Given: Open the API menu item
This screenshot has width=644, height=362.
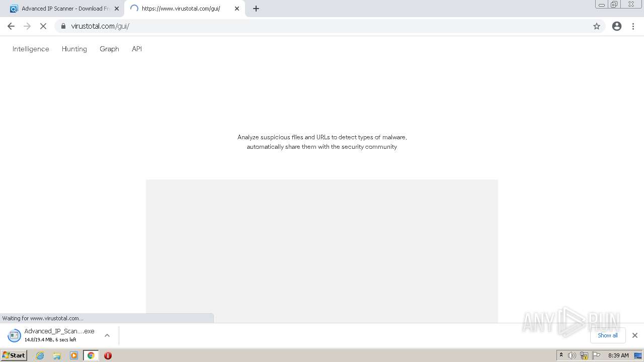Looking at the screenshot, I should click(x=137, y=49).
